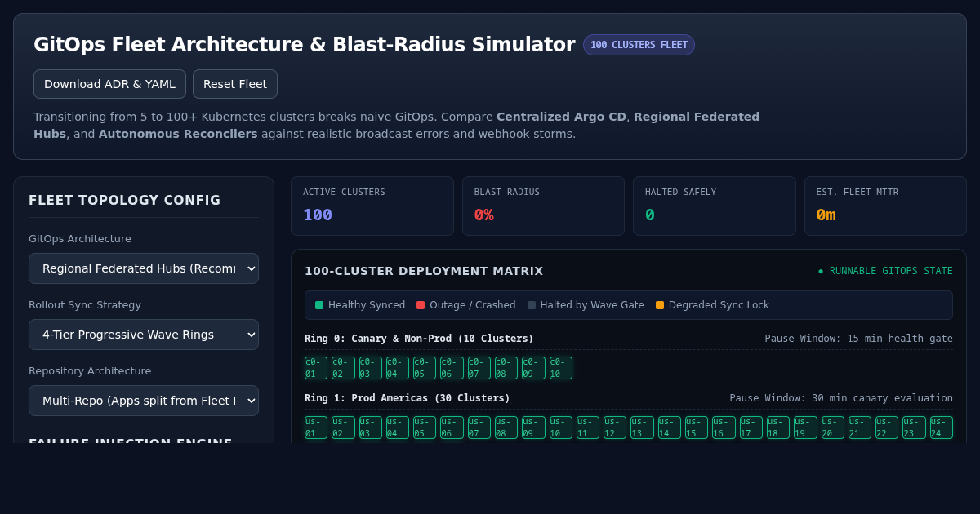The height and width of the screenshot is (514, 980).
Task: Click 'Pause Window: 30 min canary evaluation' text
Action: coord(841,398)
